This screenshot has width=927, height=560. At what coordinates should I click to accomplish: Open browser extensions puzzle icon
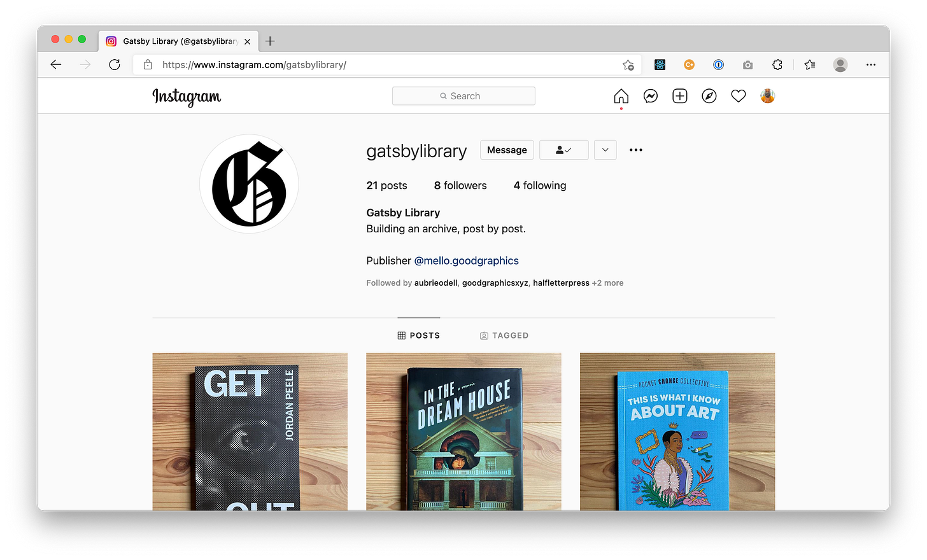[777, 65]
